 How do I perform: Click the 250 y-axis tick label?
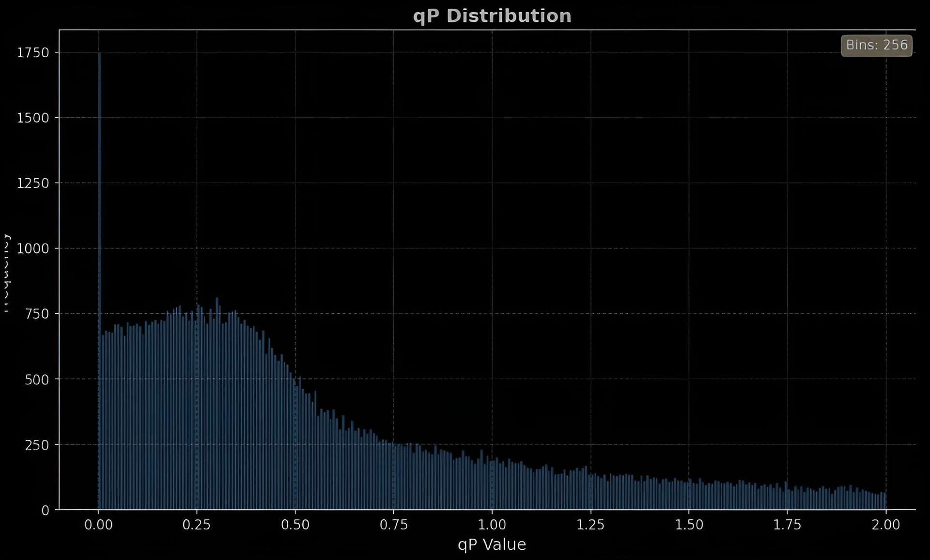click(x=37, y=445)
